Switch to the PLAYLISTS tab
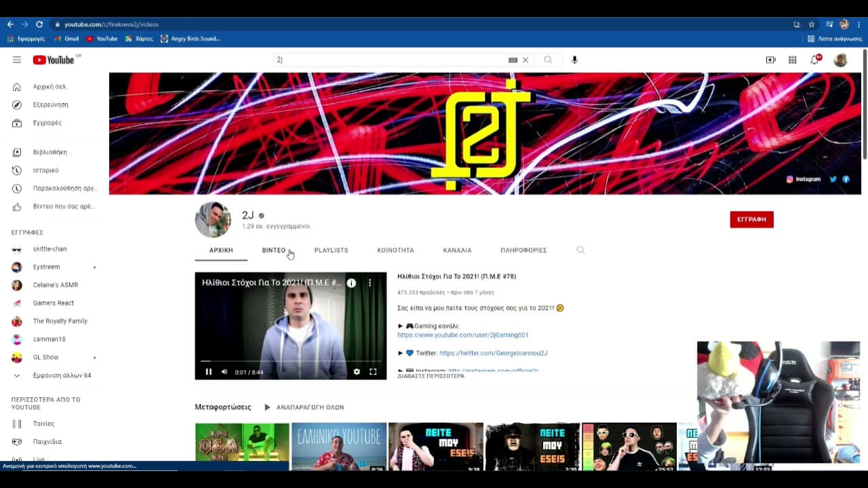 pyautogui.click(x=331, y=250)
